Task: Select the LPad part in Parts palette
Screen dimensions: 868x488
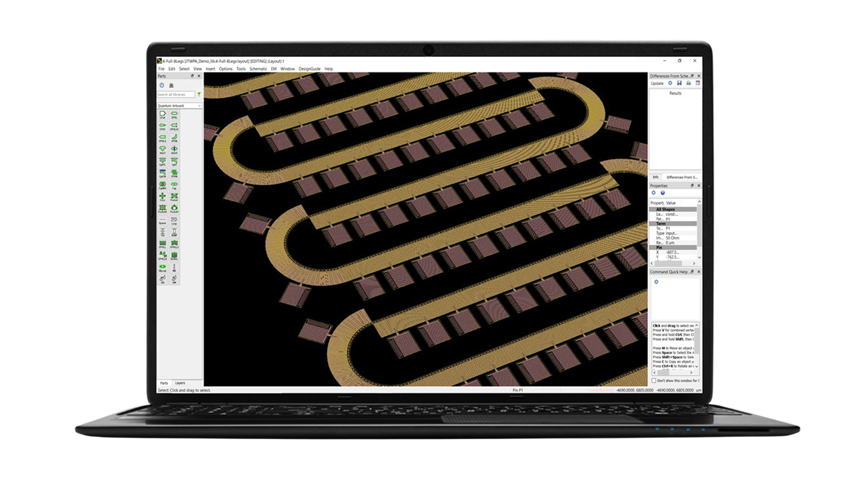Action: [162, 114]
